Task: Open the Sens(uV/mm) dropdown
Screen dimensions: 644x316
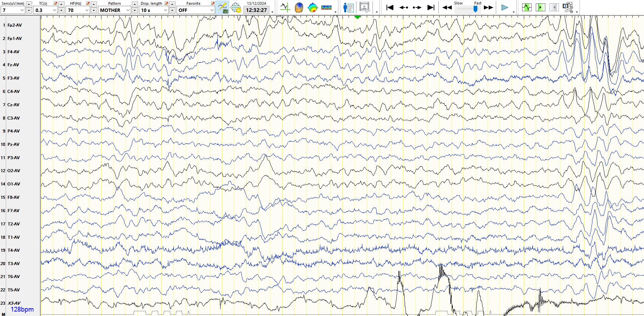Action: [x=13, y=10]
